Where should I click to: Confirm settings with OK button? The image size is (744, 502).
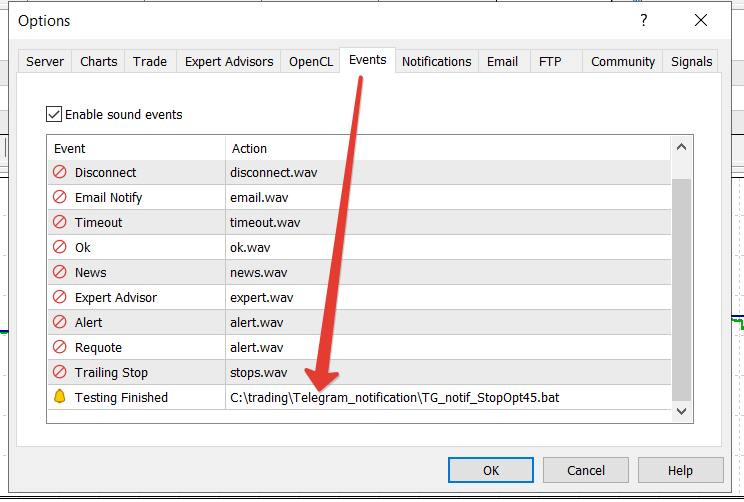[x=491, y=470]
